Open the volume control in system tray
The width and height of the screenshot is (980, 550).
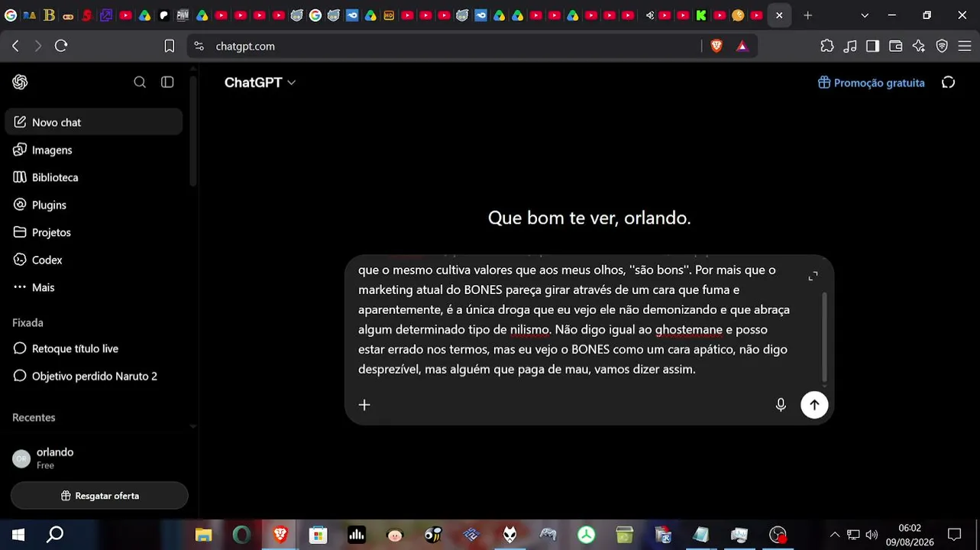click(x=872, y=535)
